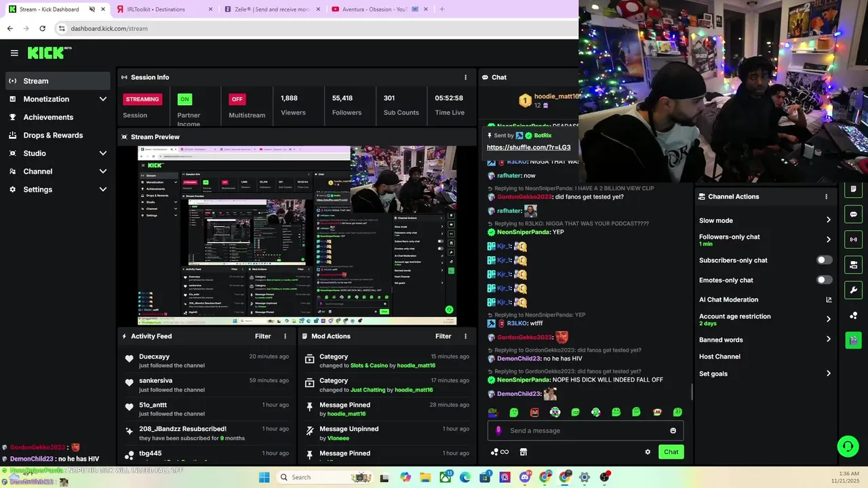Click Host Channel in Channel Actions
The image size is (868, 488).
click(x=719, y=357)
